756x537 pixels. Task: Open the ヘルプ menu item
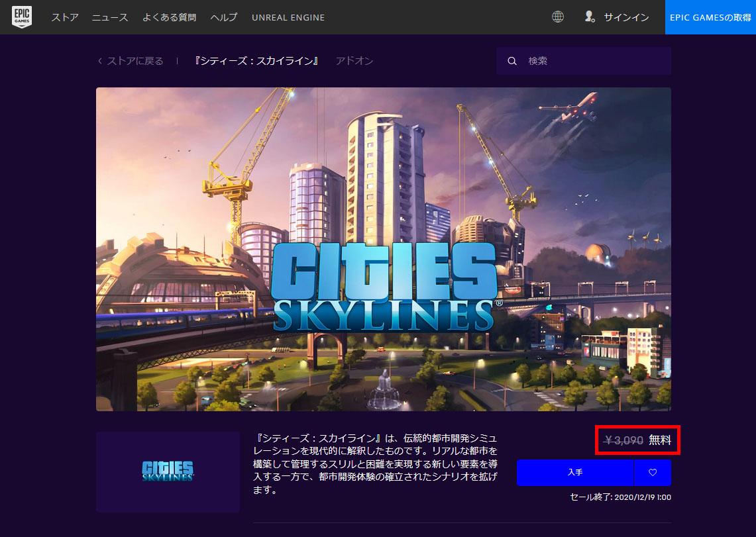(x=224, y=17)
